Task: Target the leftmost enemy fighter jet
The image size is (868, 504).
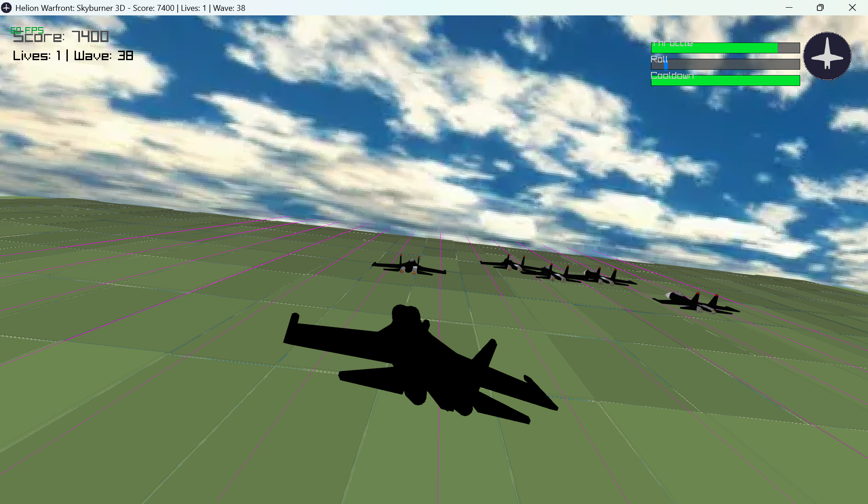Action: coord(409,266)
